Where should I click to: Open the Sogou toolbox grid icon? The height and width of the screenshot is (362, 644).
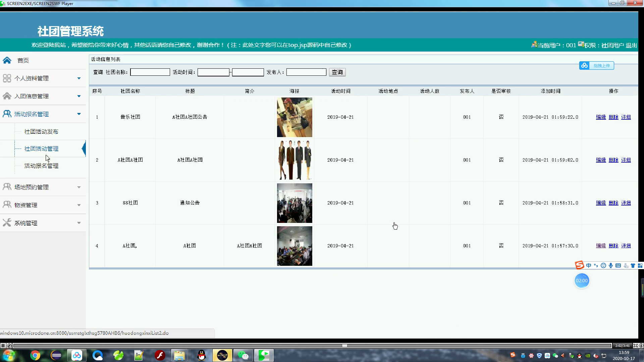[640, 265]
